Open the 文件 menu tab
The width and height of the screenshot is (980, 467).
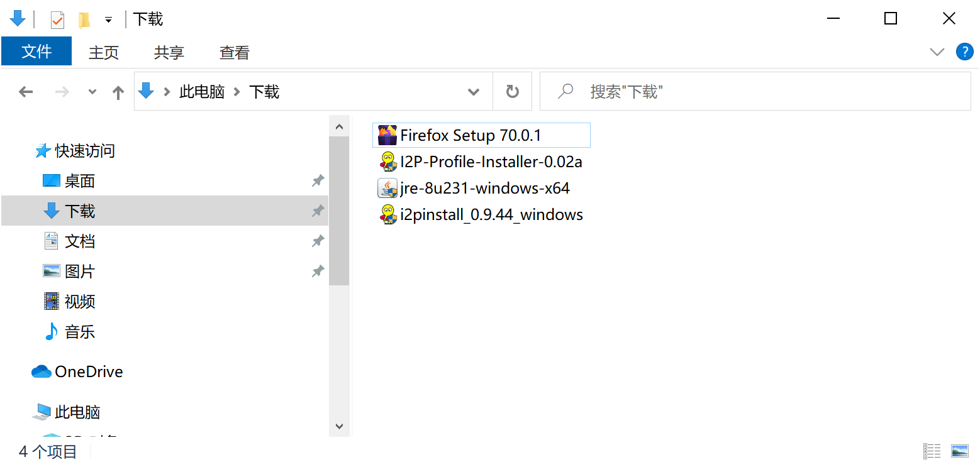[x=36, y=52]
